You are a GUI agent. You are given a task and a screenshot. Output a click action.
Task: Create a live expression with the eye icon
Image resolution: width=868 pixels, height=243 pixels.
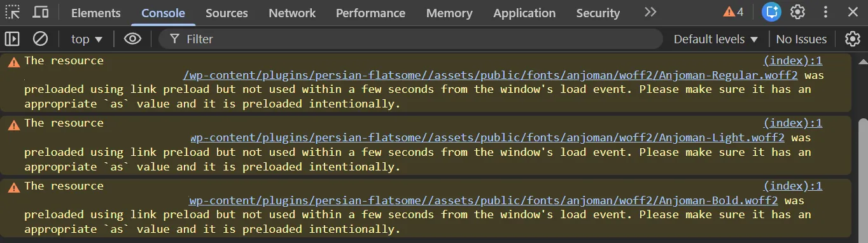[x=132, y=39]
